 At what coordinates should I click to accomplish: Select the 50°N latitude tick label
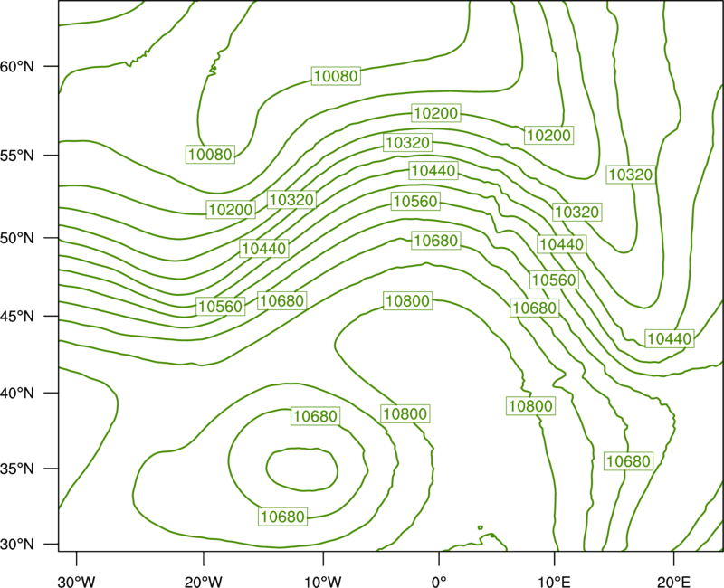17,238
